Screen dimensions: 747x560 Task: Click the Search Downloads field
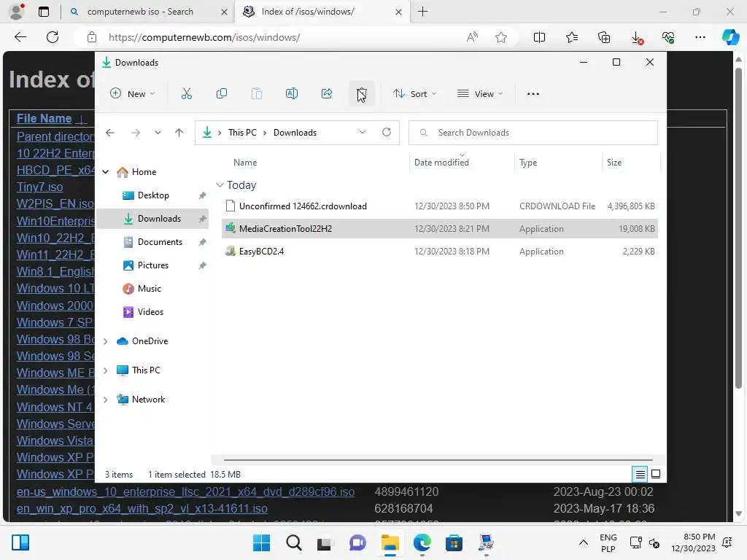click(533, 133)
